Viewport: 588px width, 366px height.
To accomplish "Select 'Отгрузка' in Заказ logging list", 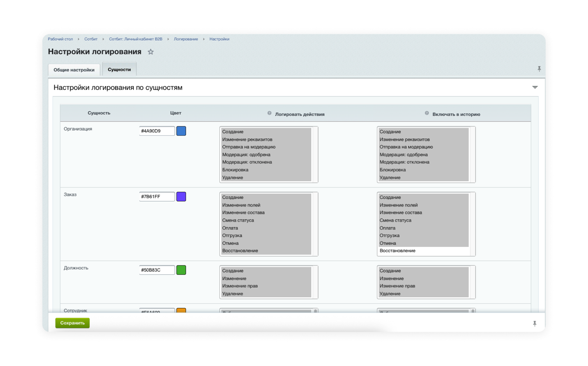I will coord(266,236).
